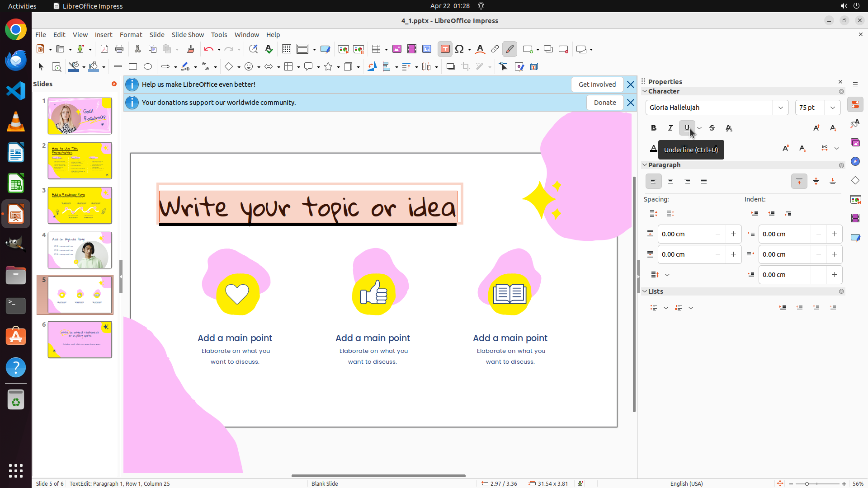
Task: Open the font size dropdown
Action: [832, 108]
